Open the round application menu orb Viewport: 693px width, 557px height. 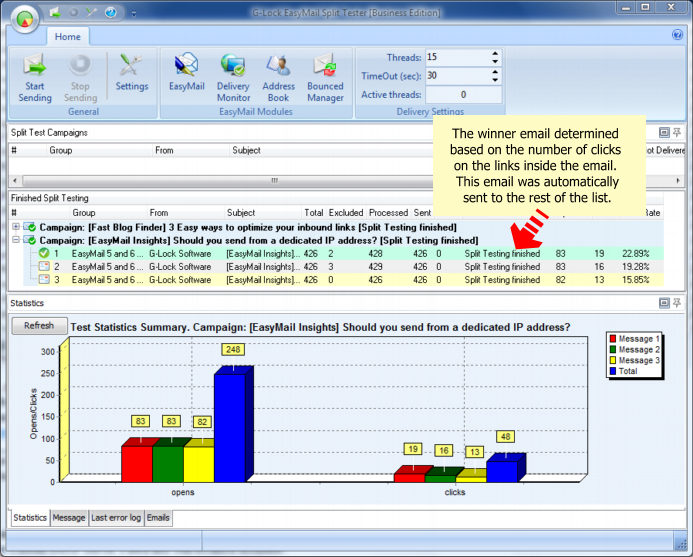coord(25,18)
